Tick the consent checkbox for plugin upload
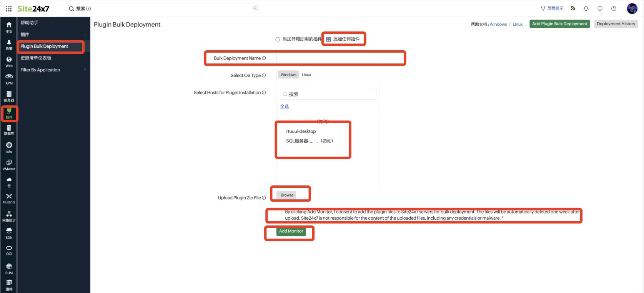644x293 pixels. click(280, 212)
